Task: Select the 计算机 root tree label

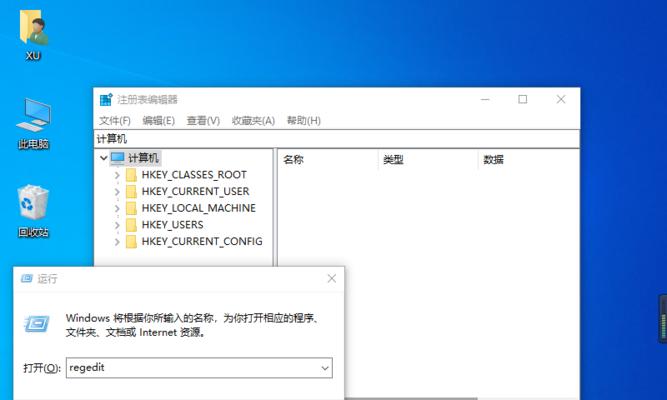Action: [143, 158]
